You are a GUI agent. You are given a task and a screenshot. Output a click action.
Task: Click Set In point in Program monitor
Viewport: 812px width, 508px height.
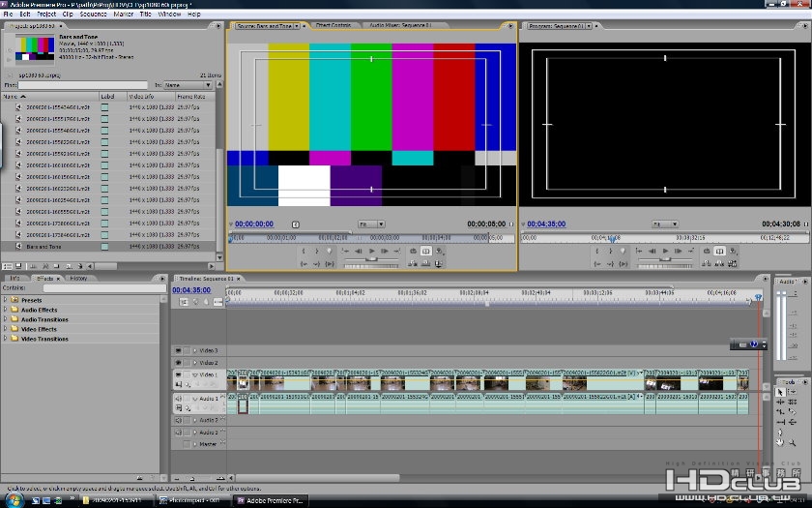597,251
